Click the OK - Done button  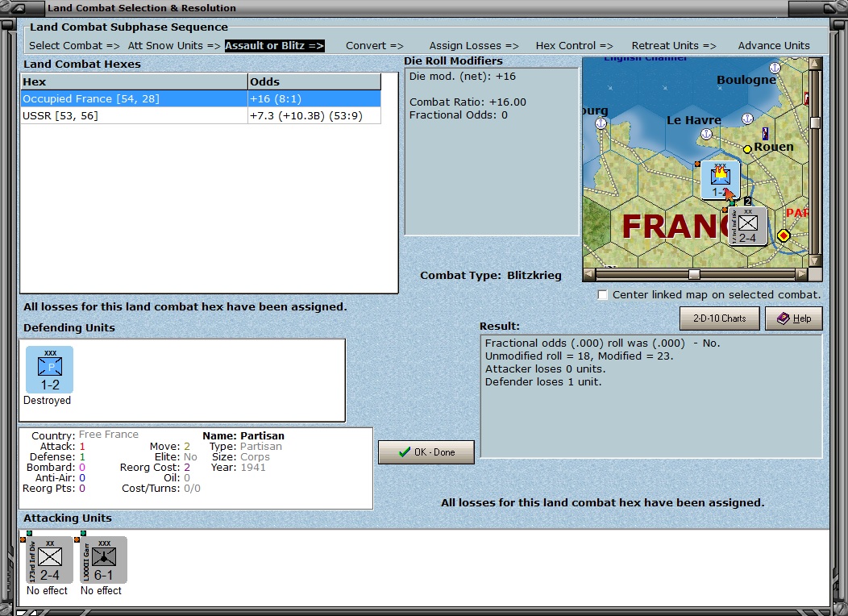tap(426, 452)
